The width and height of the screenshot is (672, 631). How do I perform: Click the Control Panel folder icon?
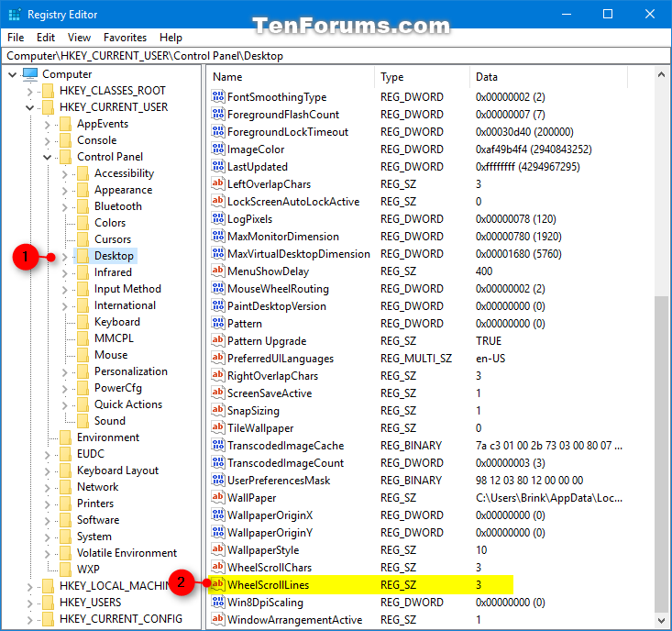click(65, 157)
